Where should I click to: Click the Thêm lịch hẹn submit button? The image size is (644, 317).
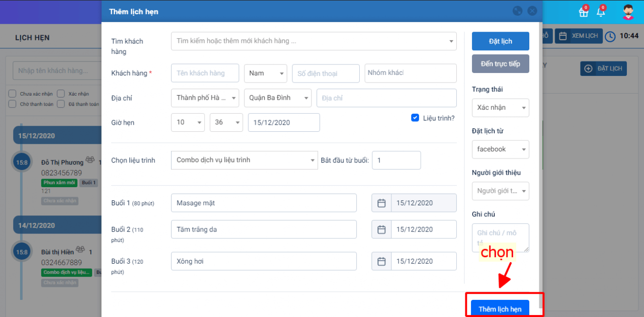tap(500, 309)
